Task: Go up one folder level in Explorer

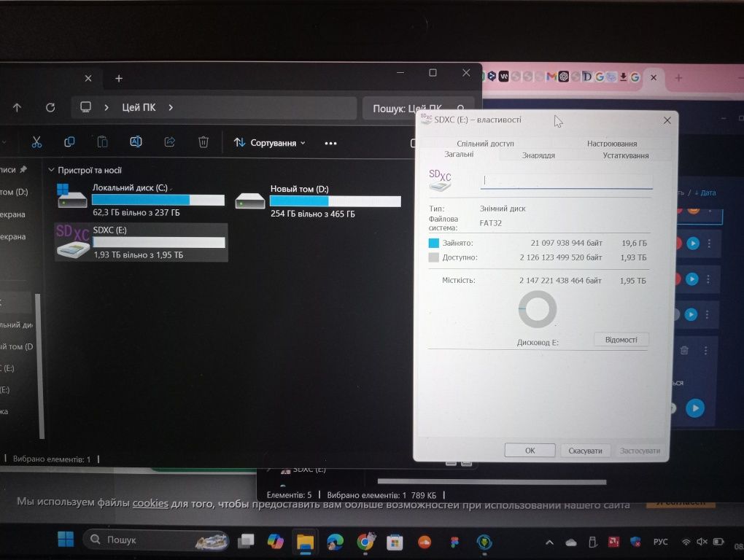Action: [17, 108]
